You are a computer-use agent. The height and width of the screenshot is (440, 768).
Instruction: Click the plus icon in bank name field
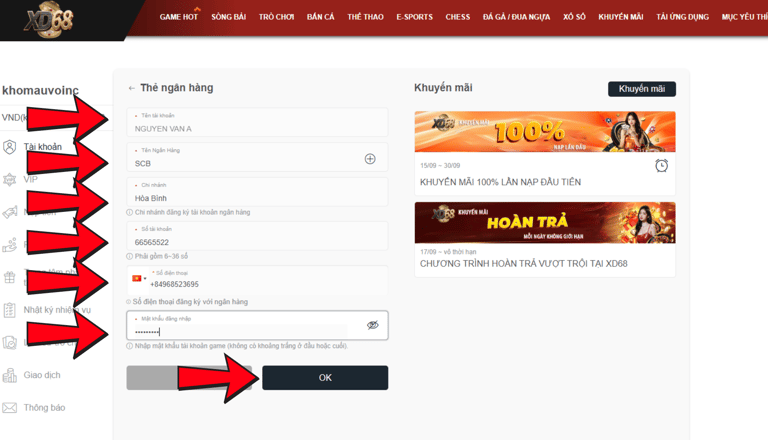tap(370, 159)
